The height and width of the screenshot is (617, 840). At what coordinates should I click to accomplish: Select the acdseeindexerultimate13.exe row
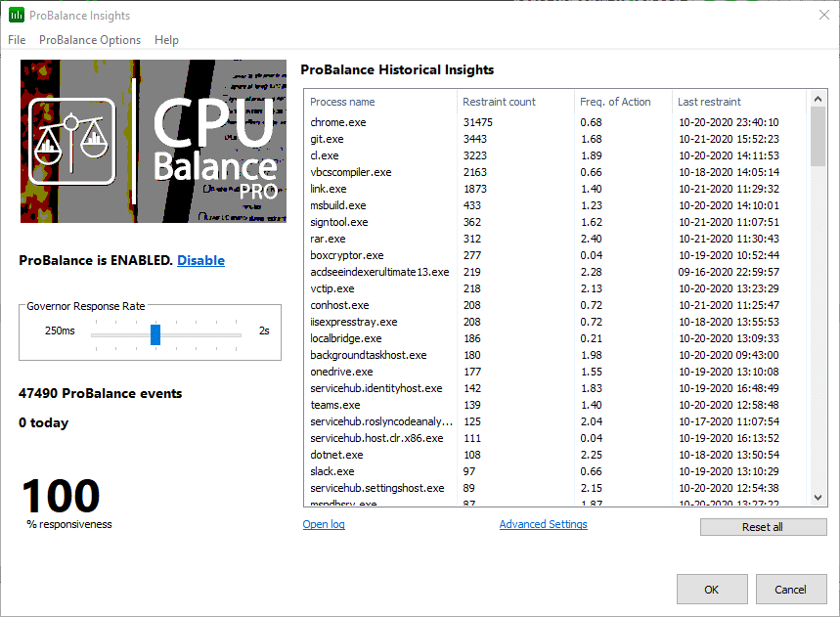557,272
